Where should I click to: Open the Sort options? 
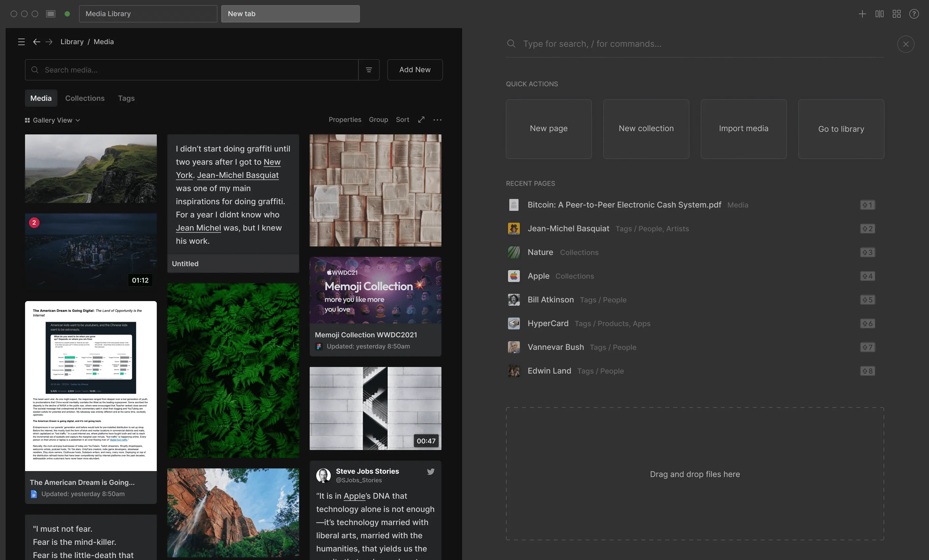pos(402,120)
